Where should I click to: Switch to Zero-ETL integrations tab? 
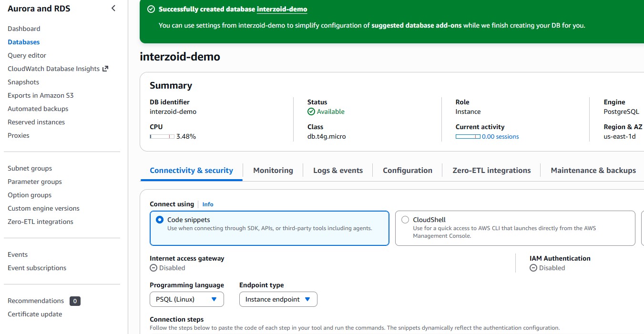point(491,170)
